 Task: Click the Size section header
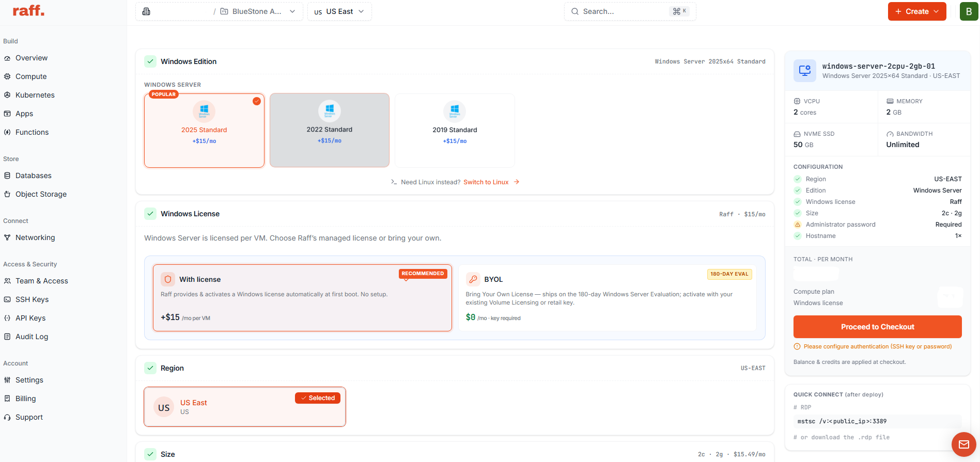(x=455, y=454)
